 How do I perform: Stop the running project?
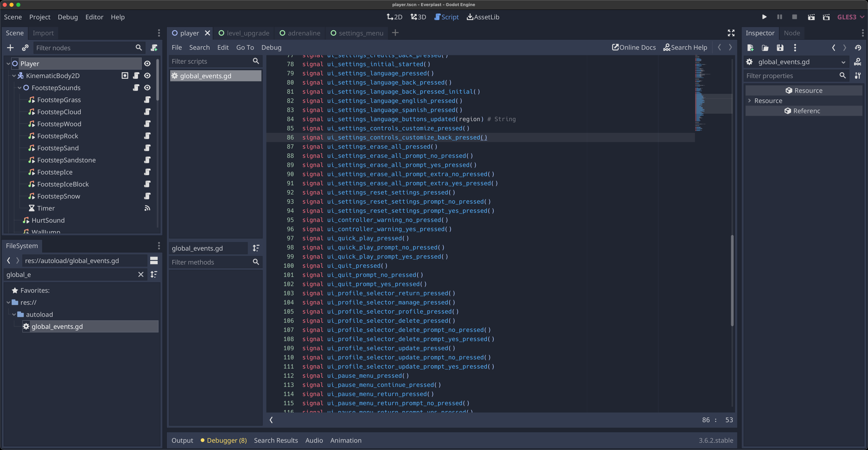(794, 17)
